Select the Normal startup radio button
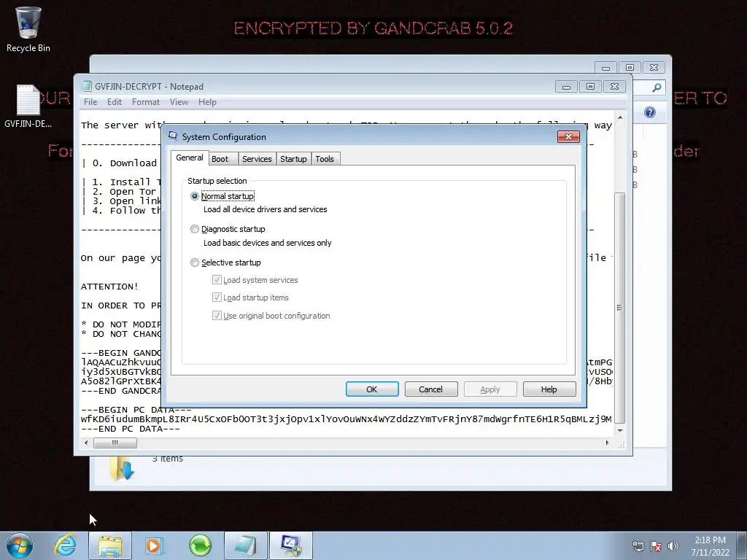The image size is (747, 560). (194, 196)
